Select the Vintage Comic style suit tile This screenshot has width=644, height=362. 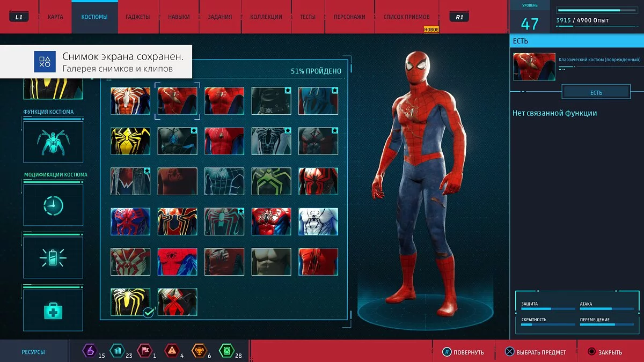pos(178,262)
